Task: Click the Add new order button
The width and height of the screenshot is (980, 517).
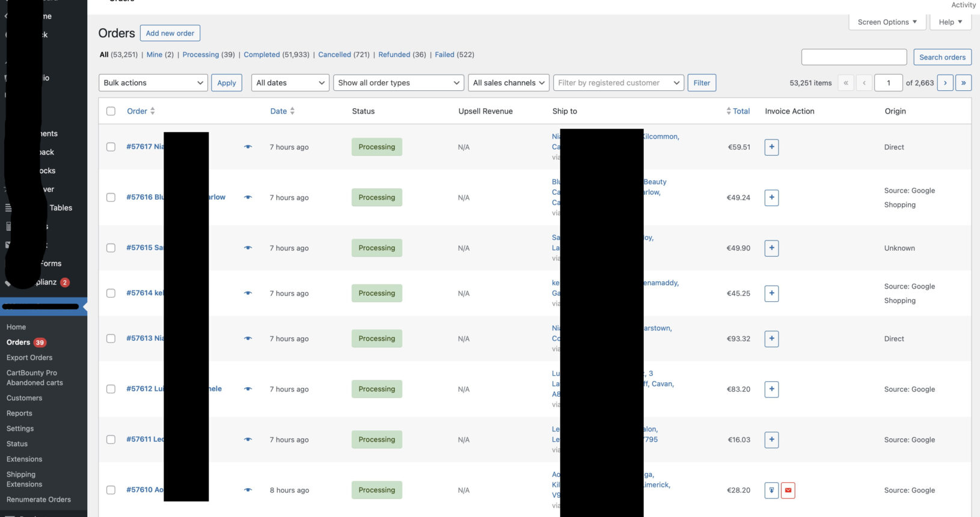Action: (x=170, y=33)
